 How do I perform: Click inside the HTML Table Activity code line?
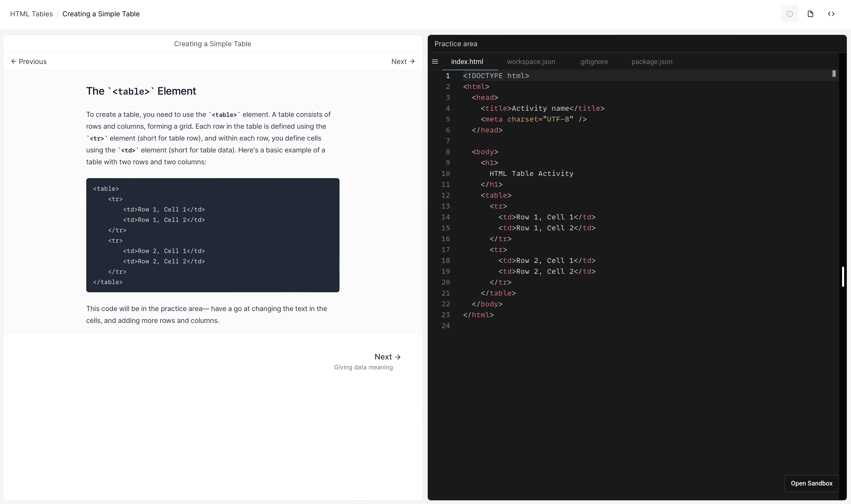click(531, 173)
